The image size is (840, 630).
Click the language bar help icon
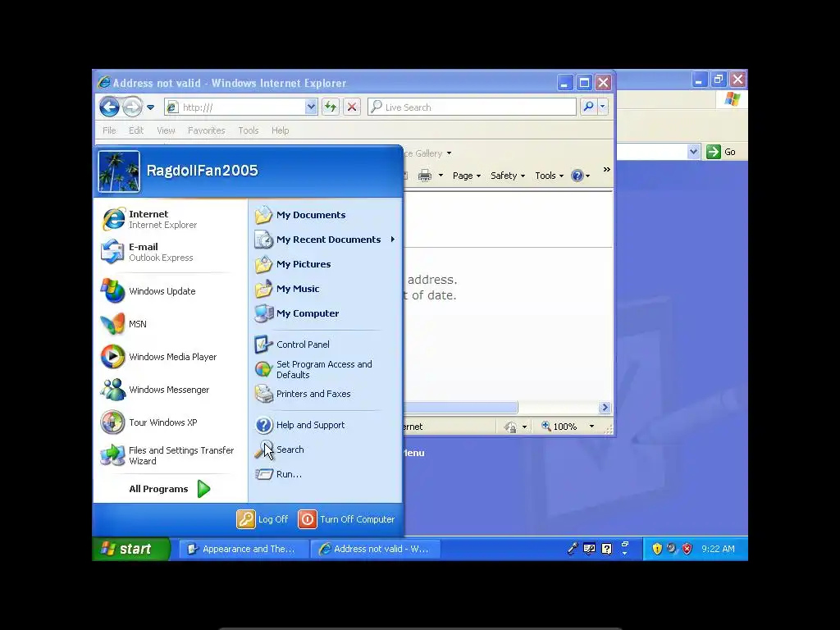point(606,549)
